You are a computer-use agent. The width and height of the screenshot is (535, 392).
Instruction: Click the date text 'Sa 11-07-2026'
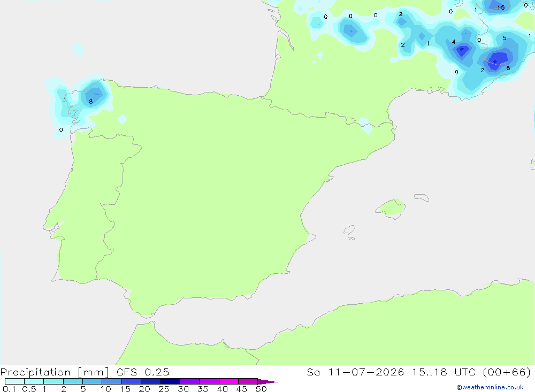pos(355,372)
